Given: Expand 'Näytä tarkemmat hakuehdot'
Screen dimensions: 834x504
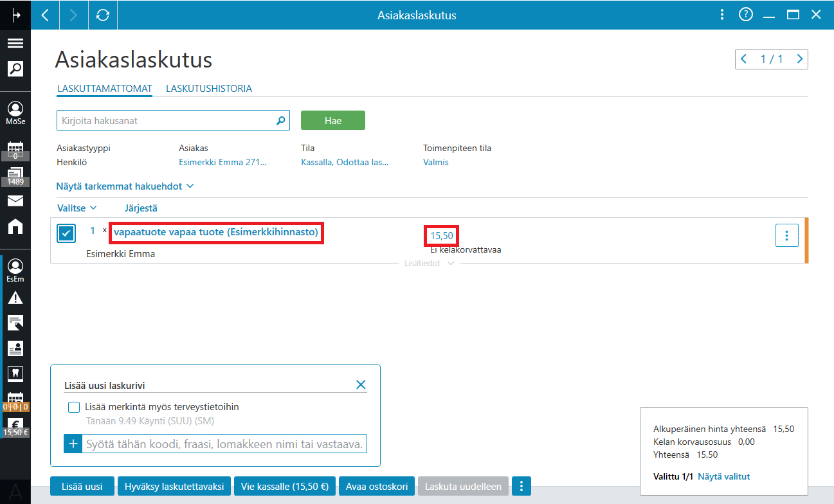Looking at the screenshot, I should (x=125, y=186).
